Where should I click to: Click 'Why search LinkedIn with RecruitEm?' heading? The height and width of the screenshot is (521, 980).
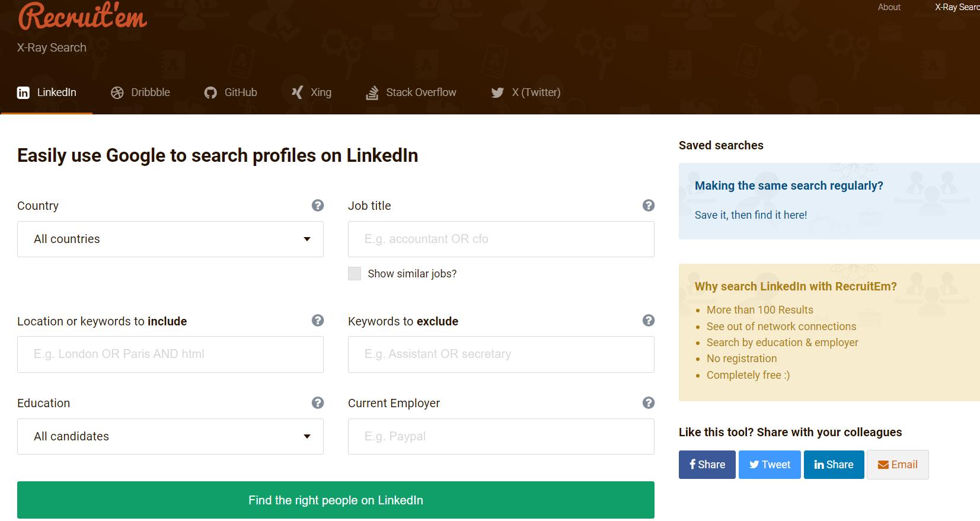tap(796, 286)
